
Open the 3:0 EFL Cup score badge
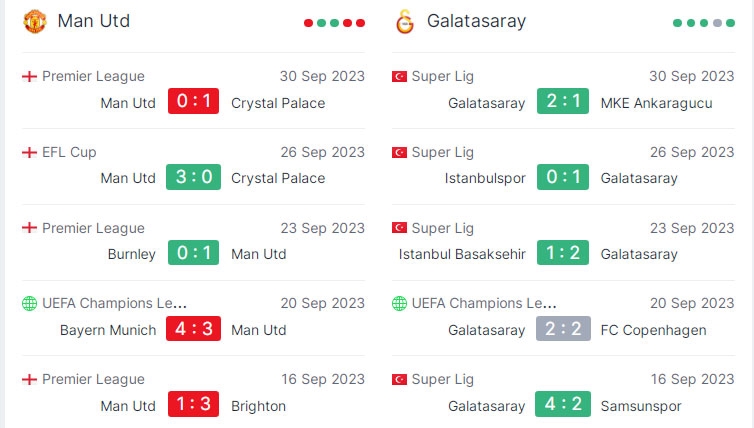pos(193,177)
